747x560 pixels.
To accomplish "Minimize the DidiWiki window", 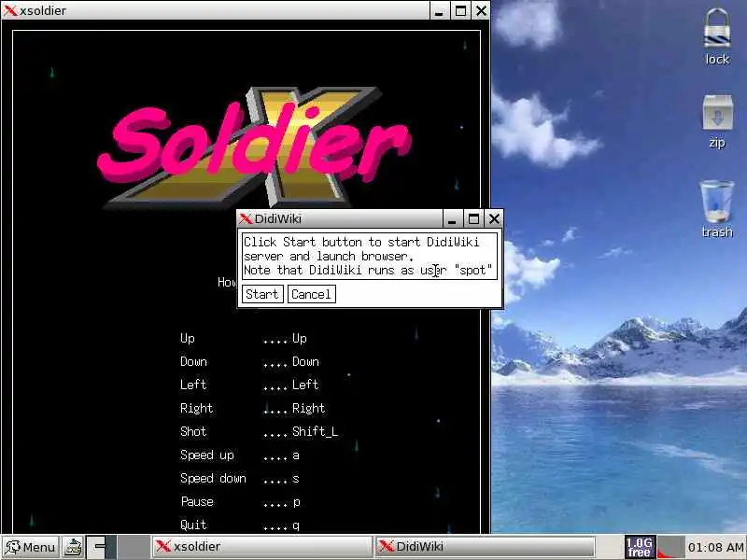I will click(452, 219).
